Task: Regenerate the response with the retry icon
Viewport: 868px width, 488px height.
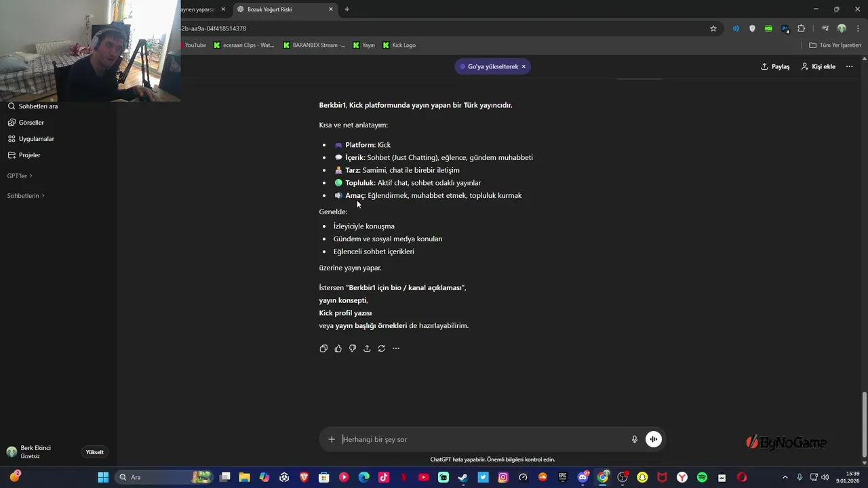Action: (382, 348)
